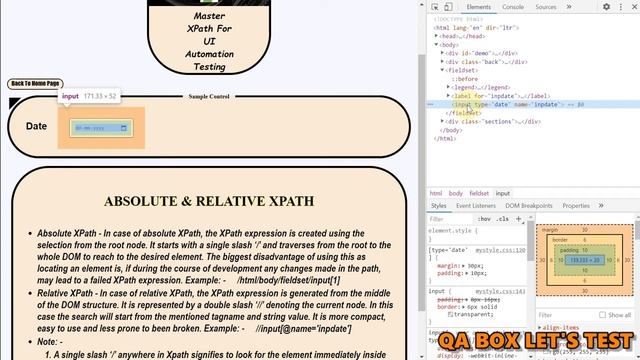Expand the label for inpdate node
This screenshot has height=360, width=640.
pyautogui.click(x=449, y=96)
